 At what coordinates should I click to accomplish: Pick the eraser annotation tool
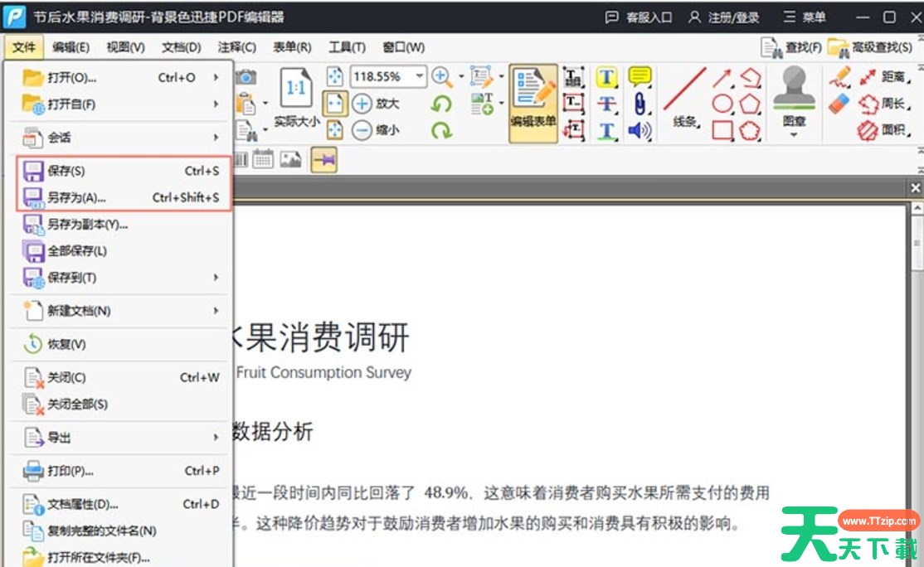click(838, 102)
